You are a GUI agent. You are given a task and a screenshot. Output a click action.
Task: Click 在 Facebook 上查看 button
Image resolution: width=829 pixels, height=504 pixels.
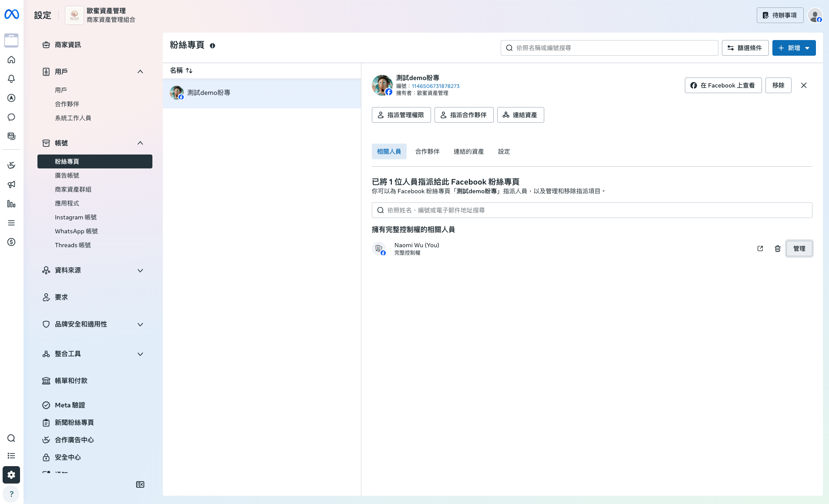click(x=723, y=85)
